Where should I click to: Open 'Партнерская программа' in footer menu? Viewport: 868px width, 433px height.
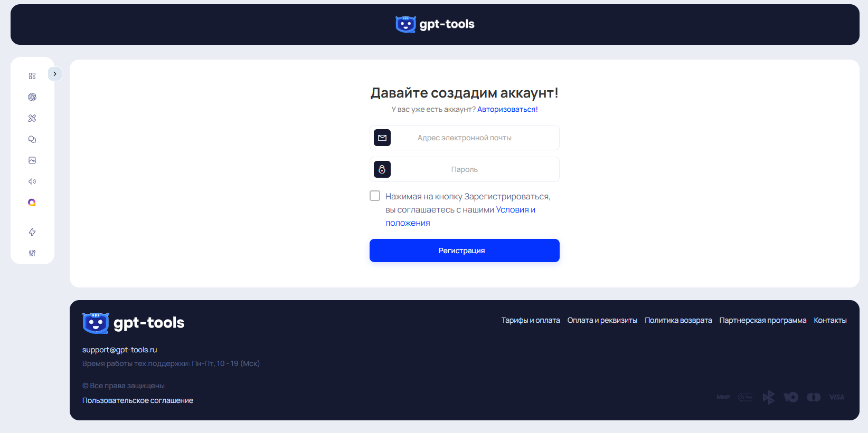click(763, 320)
